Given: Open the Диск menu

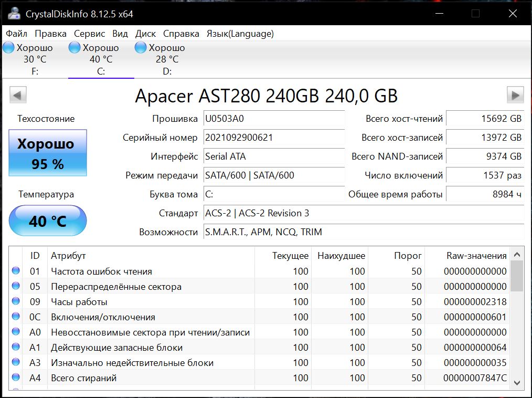Looking at the screenshot, I should click(145, 34).
